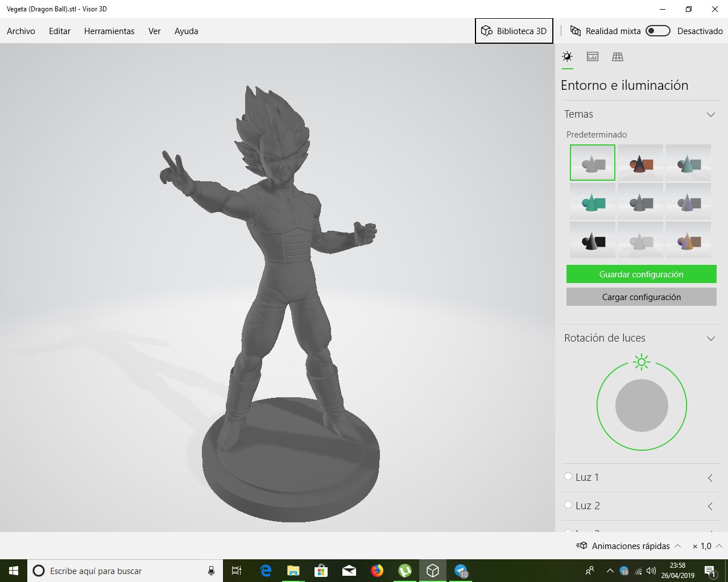728x582 pixels.
Task: Expand the Luz 1 settings
Action: [710, 477]
